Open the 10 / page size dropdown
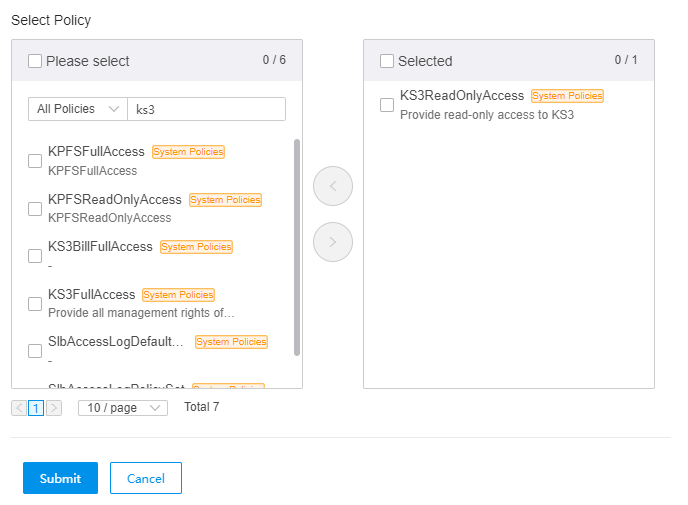This screenshot has width=688, height=505. (x=123, y=408)
